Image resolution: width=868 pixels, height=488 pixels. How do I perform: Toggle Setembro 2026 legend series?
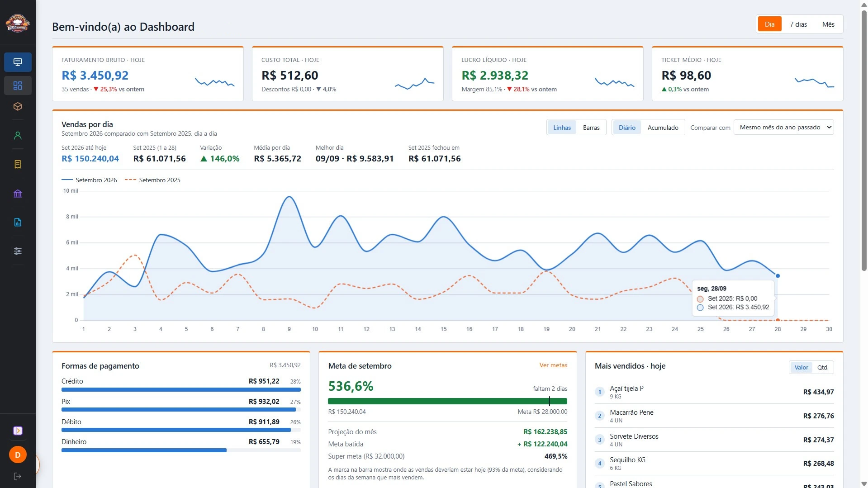[89, 180]
